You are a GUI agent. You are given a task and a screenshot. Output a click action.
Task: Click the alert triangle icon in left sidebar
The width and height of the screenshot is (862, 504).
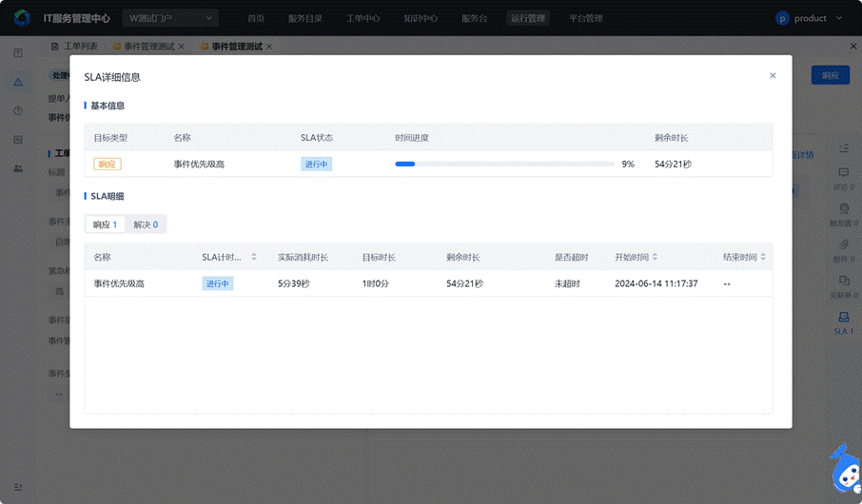pyautogui.click(x=18, y=82)
